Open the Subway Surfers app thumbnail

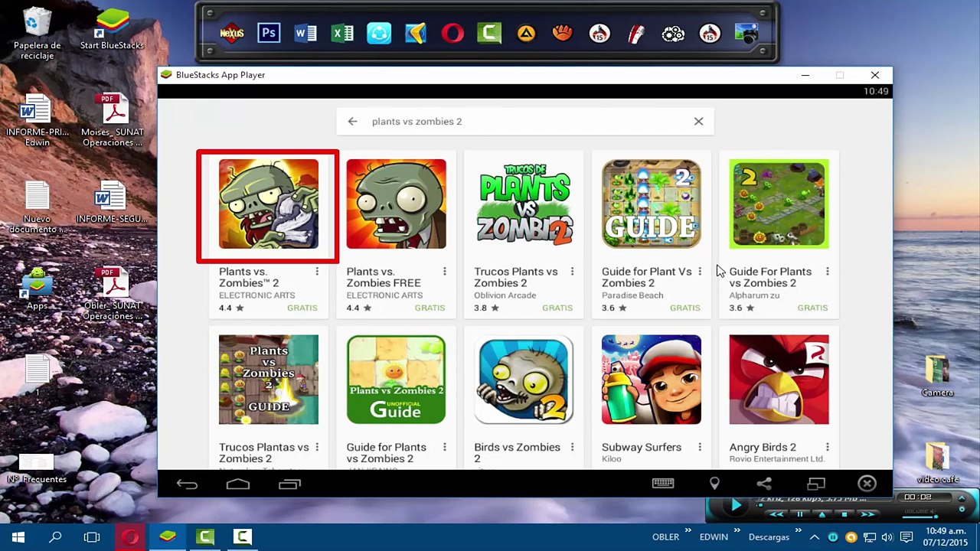652,380
